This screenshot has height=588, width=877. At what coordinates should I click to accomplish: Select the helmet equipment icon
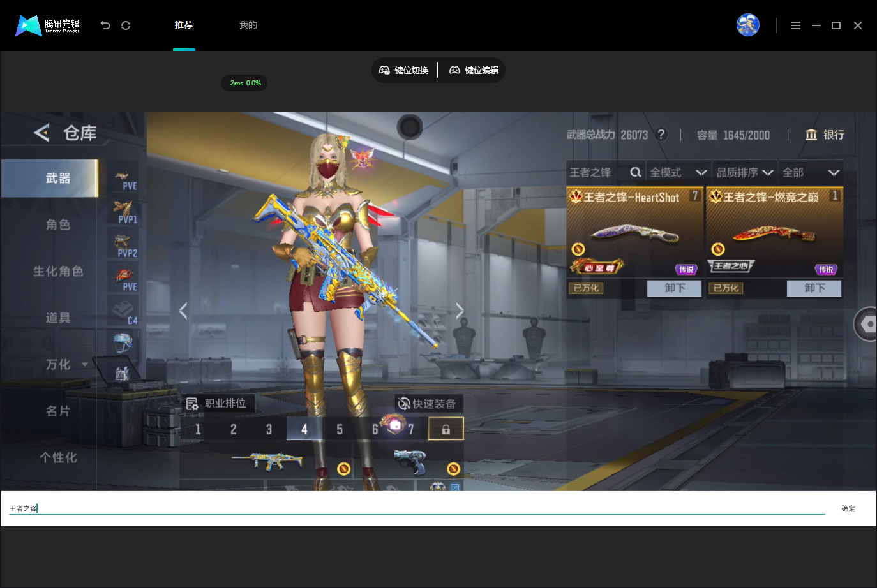click(x=123, y=343)
